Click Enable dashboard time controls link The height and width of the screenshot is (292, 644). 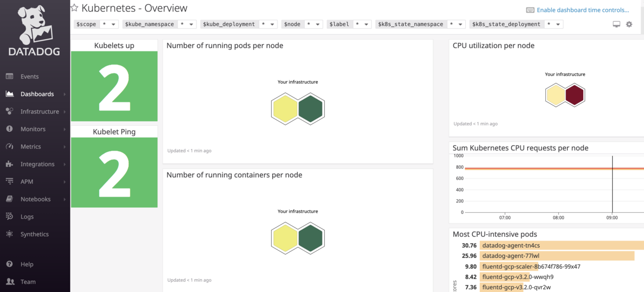click(582, 10)
